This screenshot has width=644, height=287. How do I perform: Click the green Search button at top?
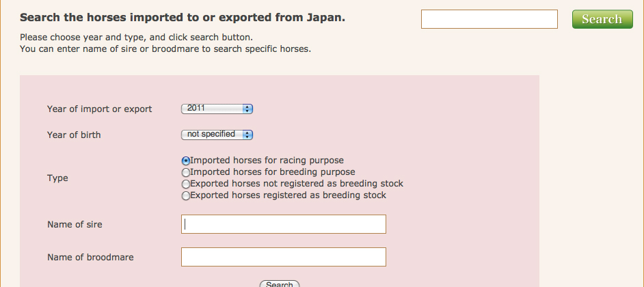pyautogui.click(x=602, y=19)
